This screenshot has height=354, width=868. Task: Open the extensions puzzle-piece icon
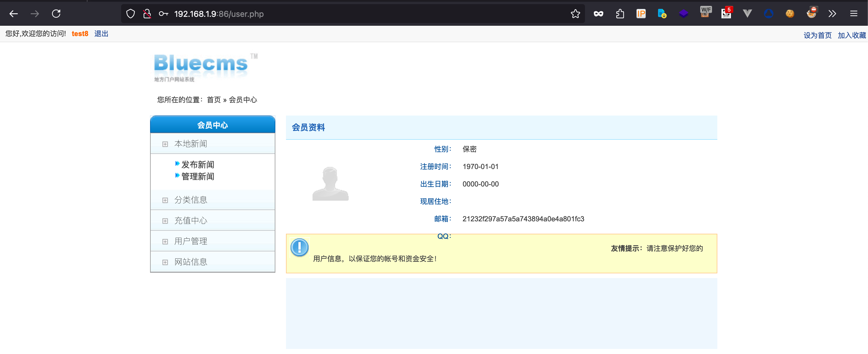tap(620, 14)
